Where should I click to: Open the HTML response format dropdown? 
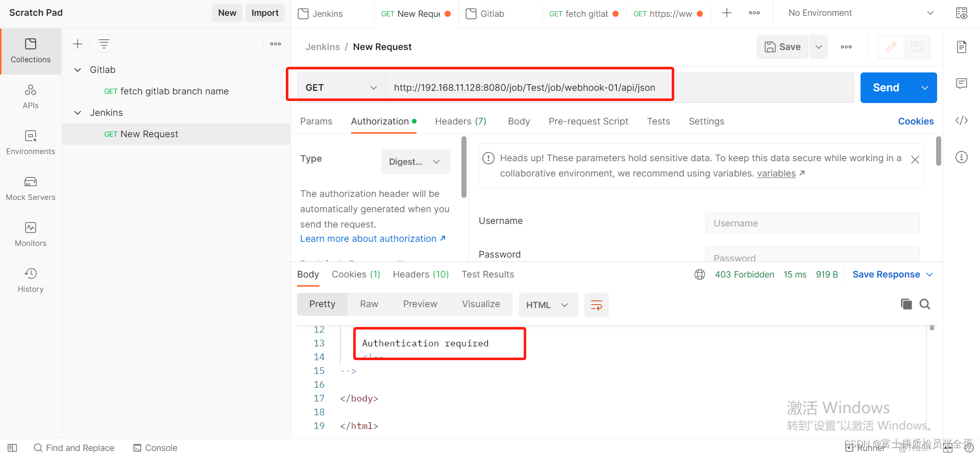point(548,305)
